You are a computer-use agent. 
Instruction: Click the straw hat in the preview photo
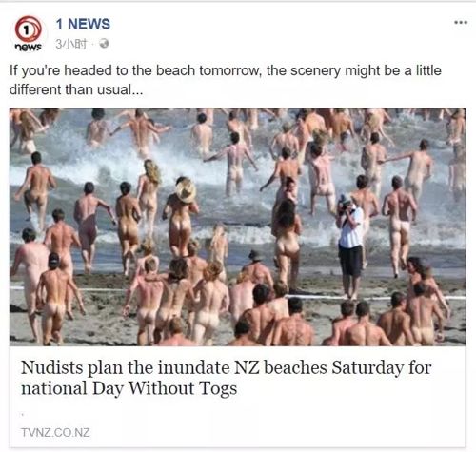(186, 190)
